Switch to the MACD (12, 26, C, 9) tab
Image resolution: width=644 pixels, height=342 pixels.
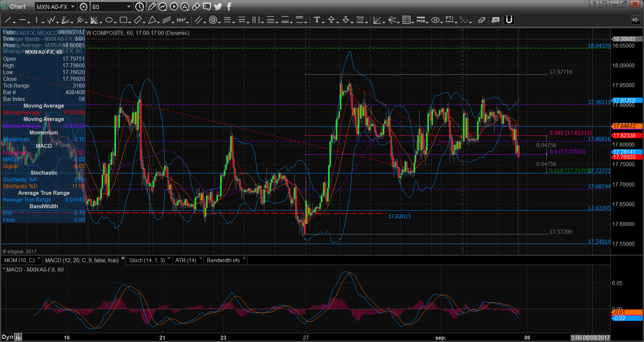(x=82, y=260)
